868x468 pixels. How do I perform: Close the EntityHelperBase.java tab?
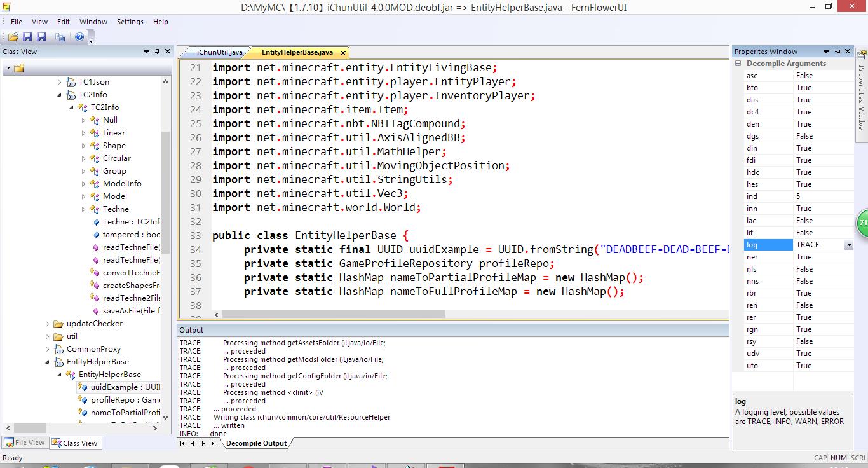pos(343,53)
